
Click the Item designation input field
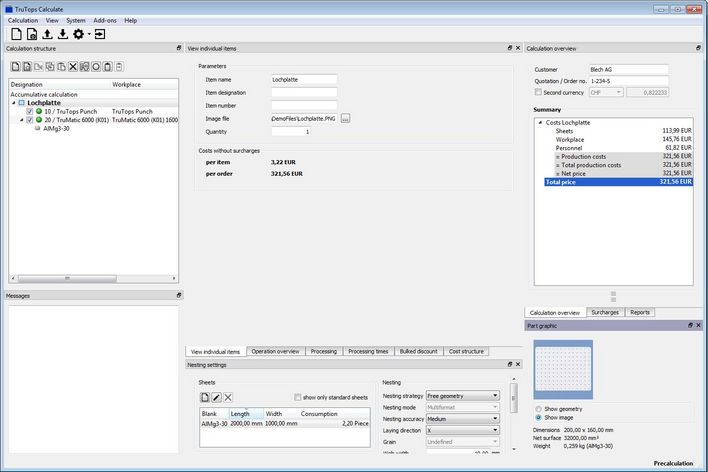[304, 92]
